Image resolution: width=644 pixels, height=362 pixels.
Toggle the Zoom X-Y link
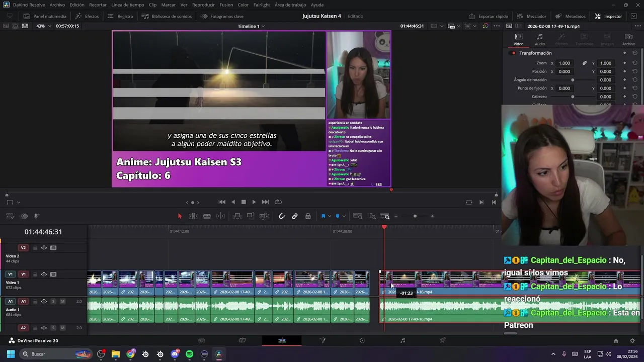(585, 63)
